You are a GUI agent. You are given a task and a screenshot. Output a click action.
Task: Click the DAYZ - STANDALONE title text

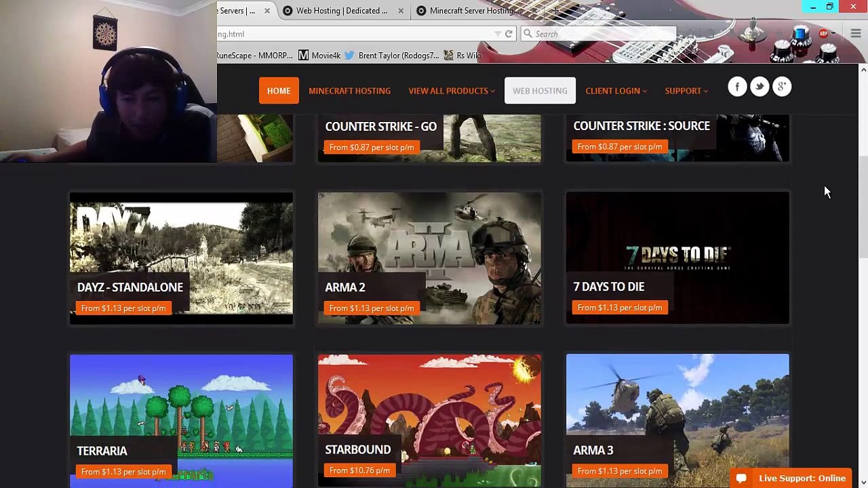point(130,287)
